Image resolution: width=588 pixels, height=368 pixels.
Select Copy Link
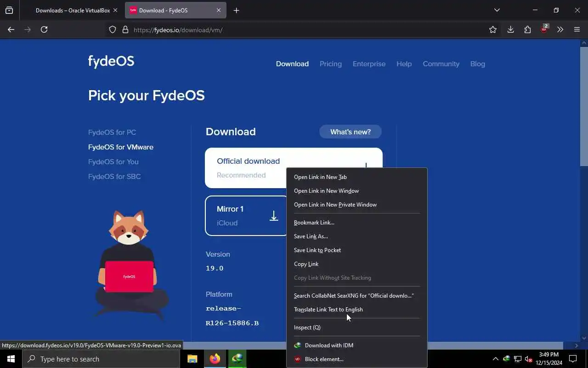(356, 264)
